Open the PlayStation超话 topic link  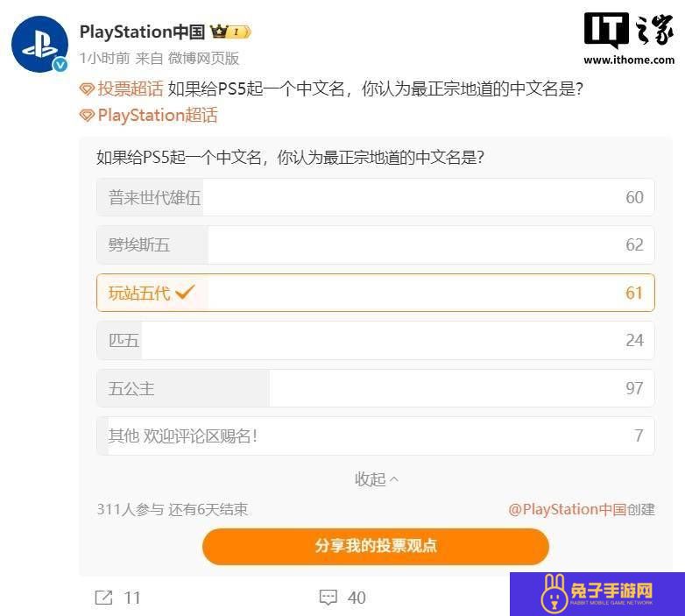pos(158,116)
